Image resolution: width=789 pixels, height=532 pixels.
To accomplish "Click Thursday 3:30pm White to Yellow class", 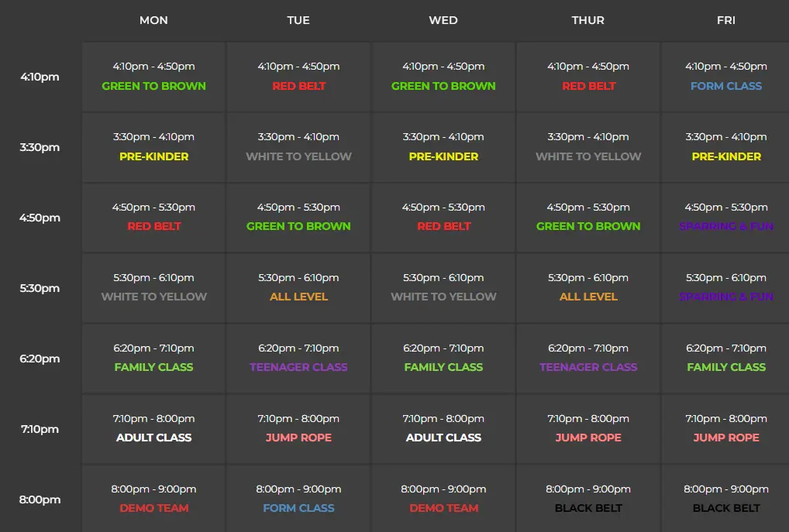I will (588, 156).
